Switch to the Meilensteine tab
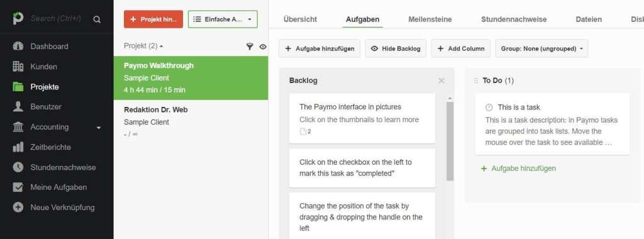This screenshot has width=644, height=239. tap(430, 19)
